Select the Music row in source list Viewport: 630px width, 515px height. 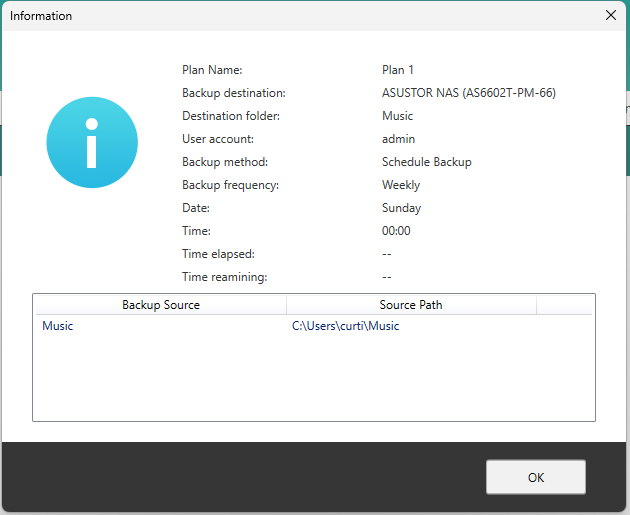(x=58, y=326)
